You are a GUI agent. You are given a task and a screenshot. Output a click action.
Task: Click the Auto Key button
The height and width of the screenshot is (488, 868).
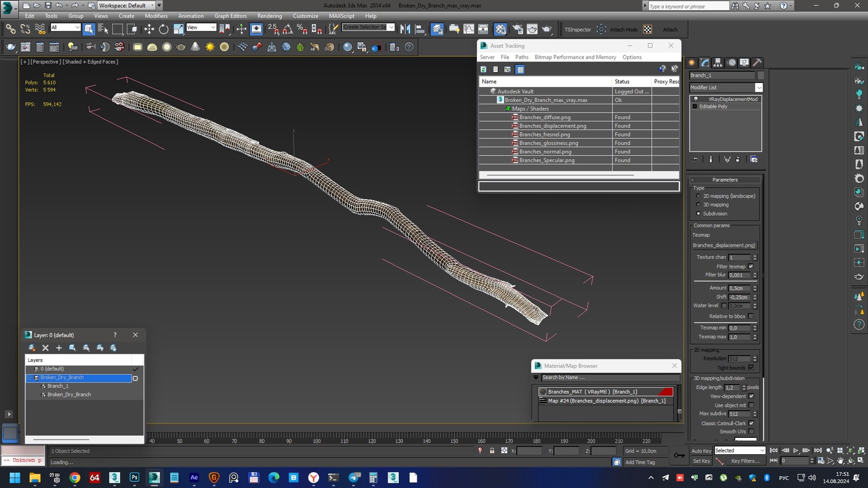[x=701, y=451]
